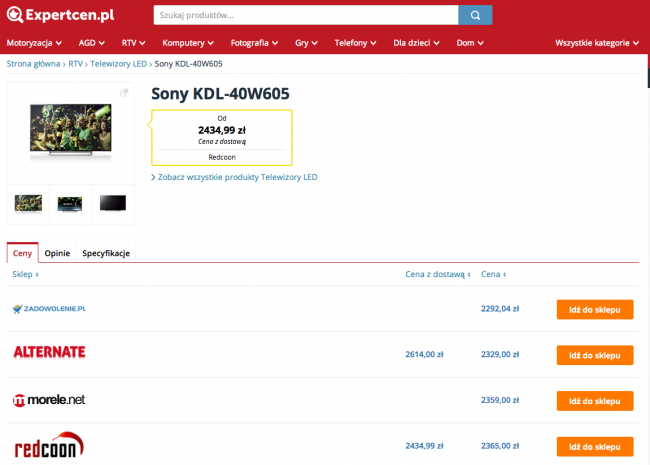Screen dimensions: 650x465
Task: Click the 2292,04 zł price
Action: point(500,309)
